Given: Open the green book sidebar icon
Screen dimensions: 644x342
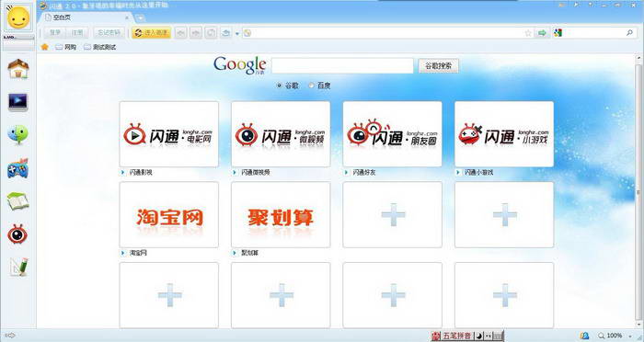Looking at the screenshot, I should [17, 201].
